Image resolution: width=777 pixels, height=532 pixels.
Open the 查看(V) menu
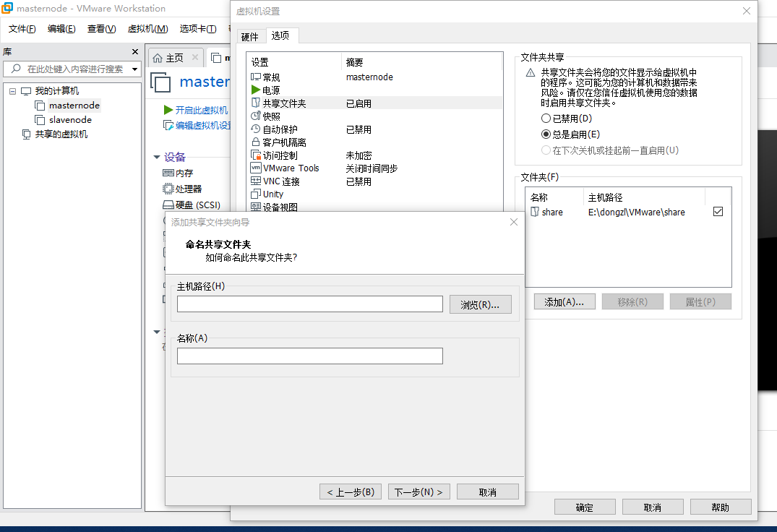pos(102,29)
